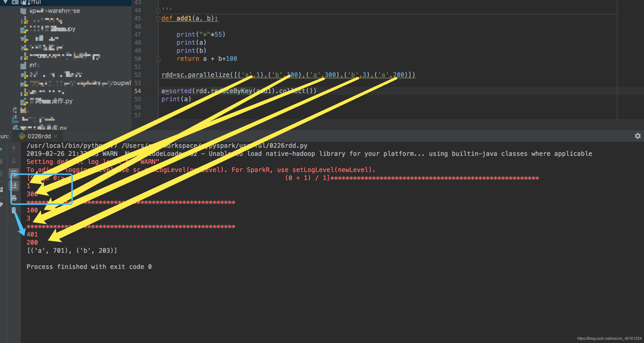Click the stop process square icon
The image size is (644, 343).
[x=1, y=161]
